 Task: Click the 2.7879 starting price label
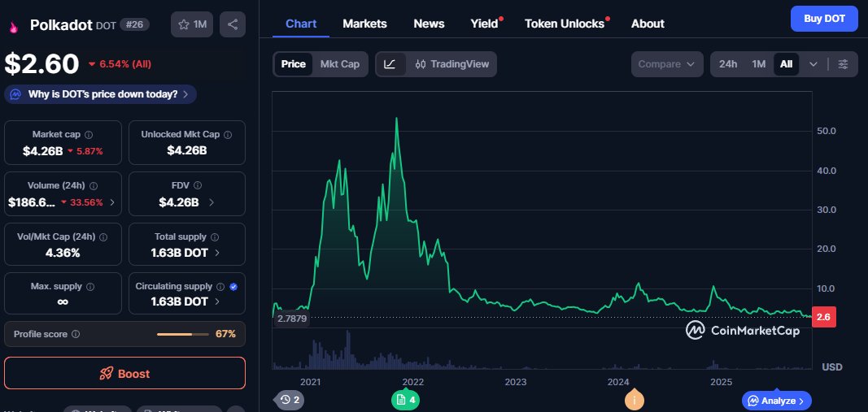tap(292, 319)
